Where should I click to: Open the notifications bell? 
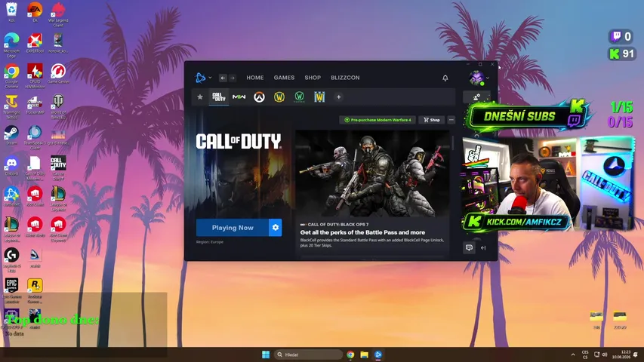click(x=445, y=78)
